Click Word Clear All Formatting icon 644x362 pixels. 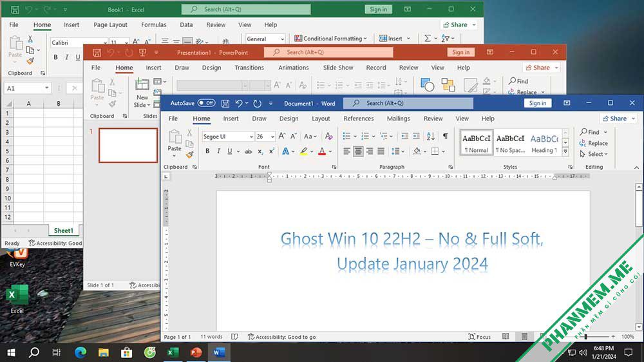pyautogui.click(x=328, y=136)
